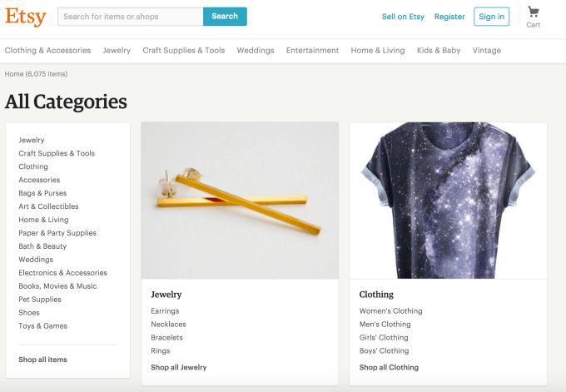
Task: Click the Home breadcrumb link
Action: click(14, 74)
